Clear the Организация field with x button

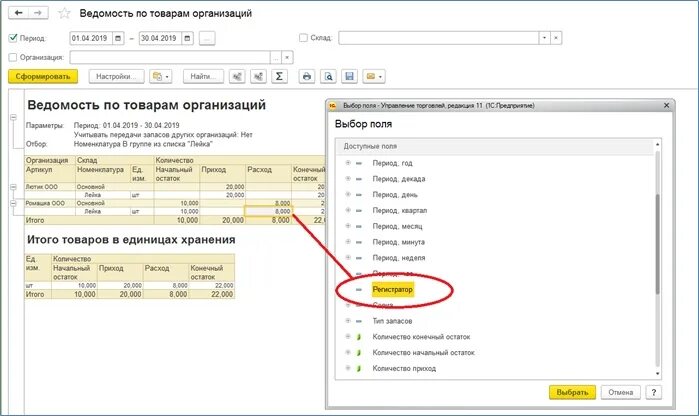pos(287,58)
